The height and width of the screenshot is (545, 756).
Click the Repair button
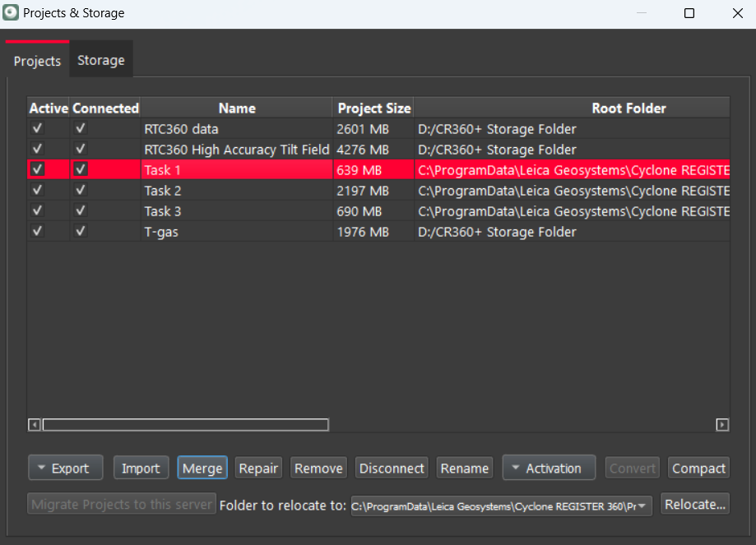[x=258, y=469]
